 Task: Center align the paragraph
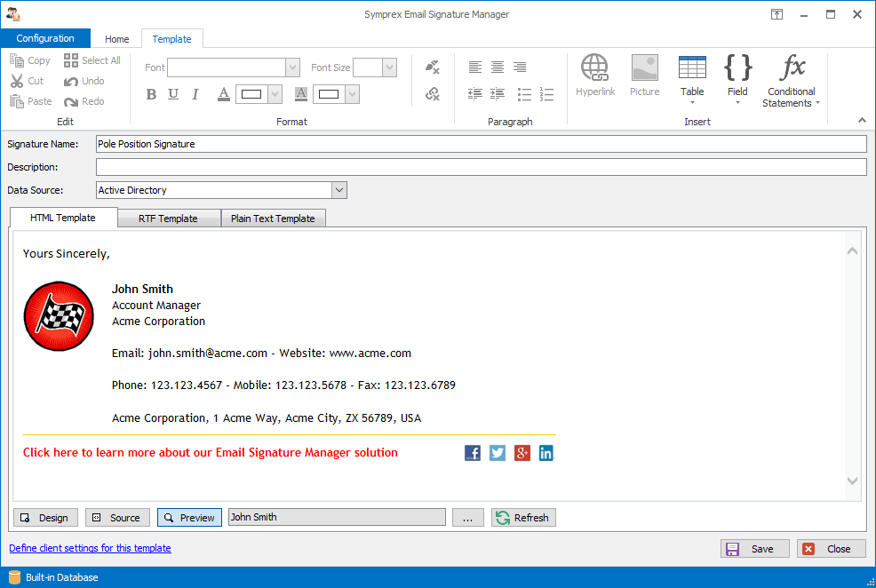(498, 67)
